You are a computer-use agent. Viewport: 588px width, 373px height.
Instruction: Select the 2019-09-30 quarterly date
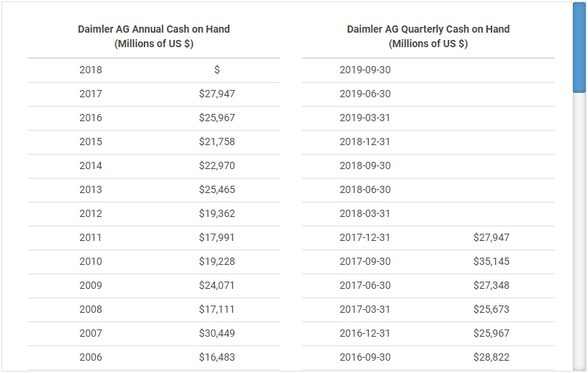coord(365,70)
